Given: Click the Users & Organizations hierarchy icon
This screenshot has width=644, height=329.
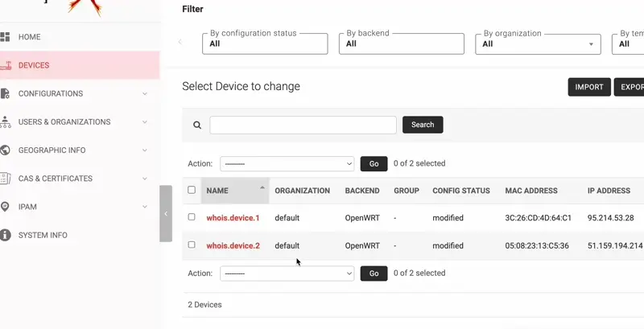Looking at the screenshot, I should click(5, 121).
